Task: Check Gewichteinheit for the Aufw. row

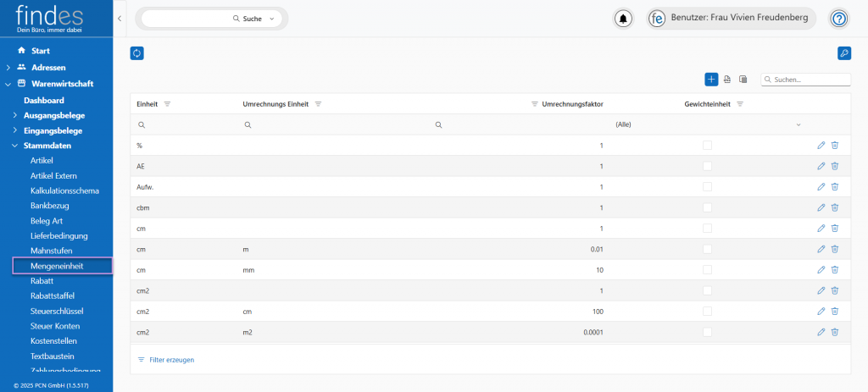Action: tap(707, 187)
